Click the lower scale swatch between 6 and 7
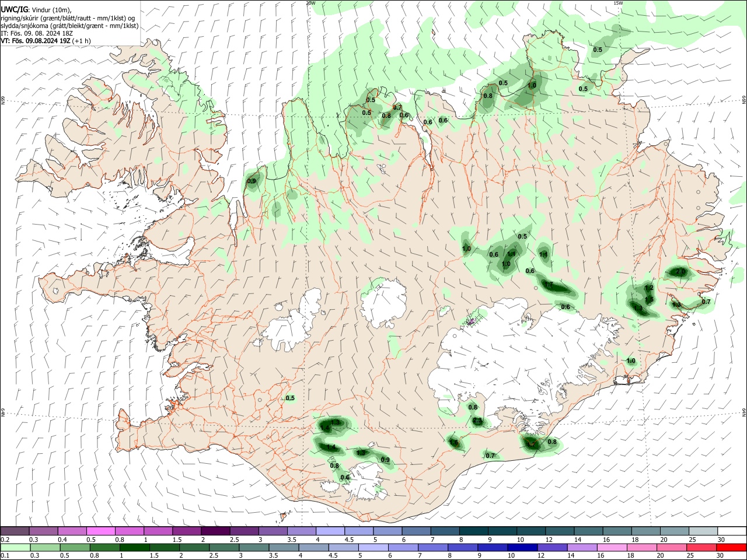Viewport: 747px width, 560px height. [403, 548]
